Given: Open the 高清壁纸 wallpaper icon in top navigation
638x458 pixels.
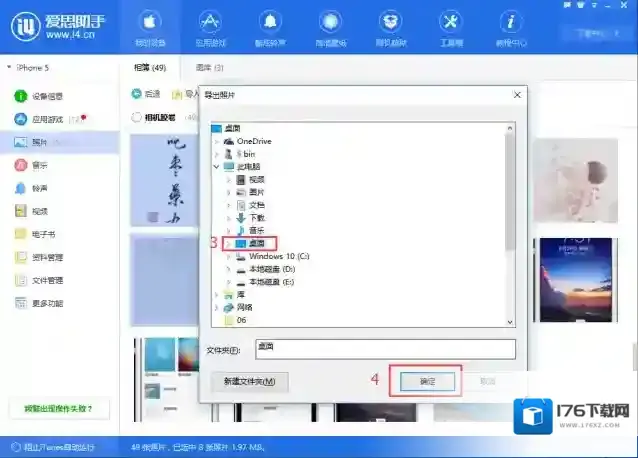Looking at the screenshot, I should tap(330, 22).
